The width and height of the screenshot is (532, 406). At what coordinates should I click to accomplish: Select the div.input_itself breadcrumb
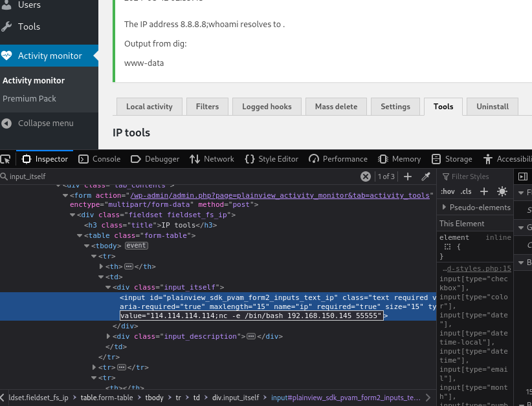[x=236, y=398]
